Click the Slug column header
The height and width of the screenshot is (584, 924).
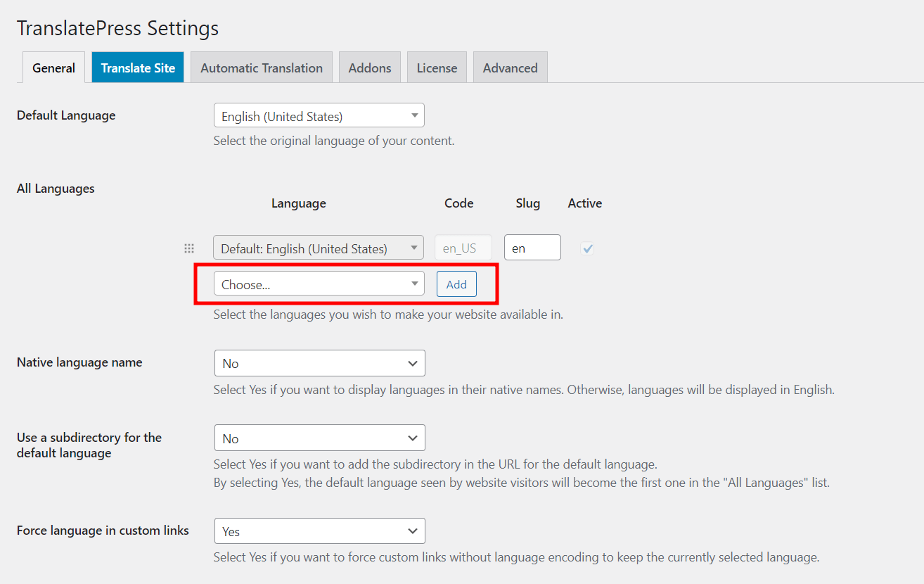coord(528,203)
